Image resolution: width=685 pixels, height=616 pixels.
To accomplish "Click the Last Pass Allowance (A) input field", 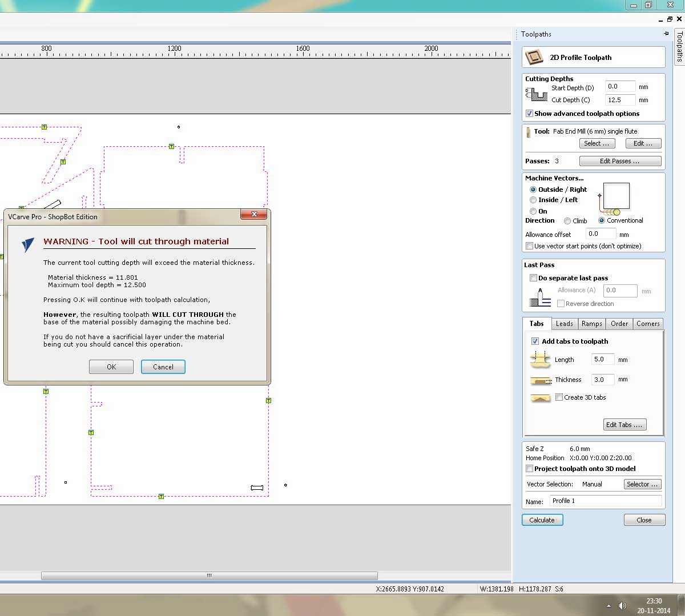I will coord(620,291).
